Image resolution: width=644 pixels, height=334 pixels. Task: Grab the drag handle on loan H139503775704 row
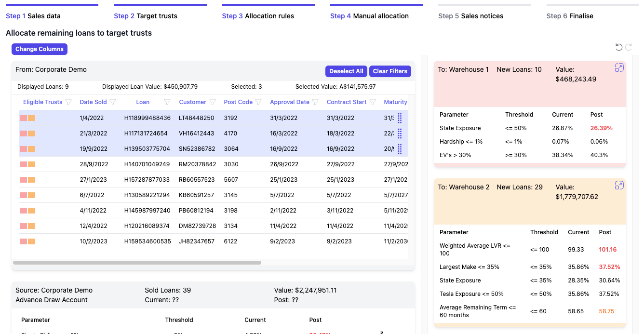[x=400, y=149]
